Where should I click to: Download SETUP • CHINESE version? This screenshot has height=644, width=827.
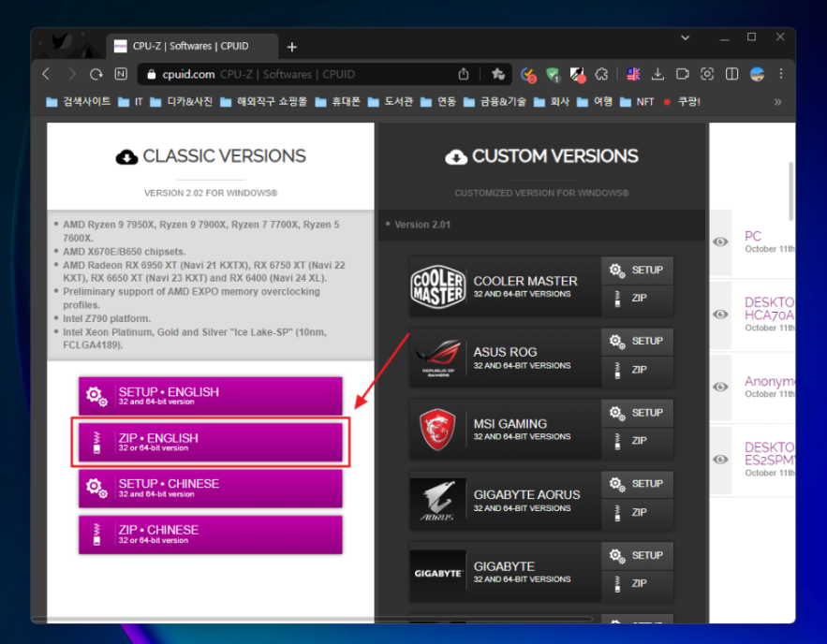coord(211,489)
